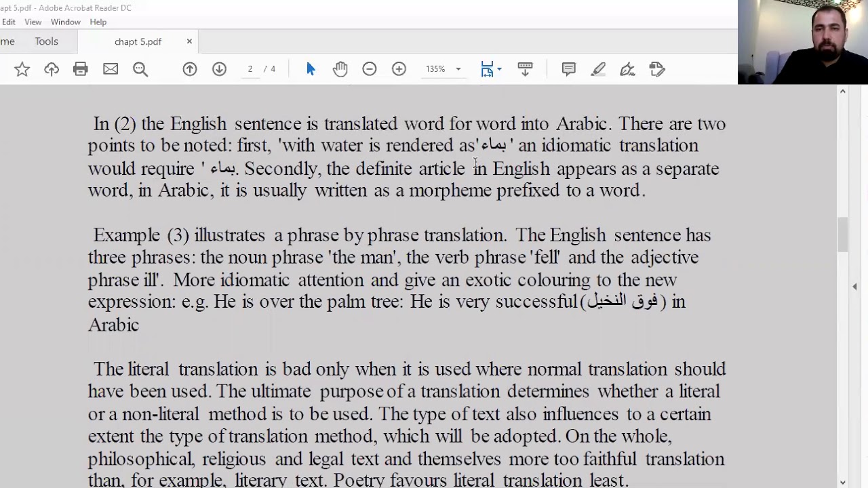Close the chapt 5.pdf tab
Image resolution: width=868 pixels, height=488 pixels.
pyautogui.click(x=189, y=41)
